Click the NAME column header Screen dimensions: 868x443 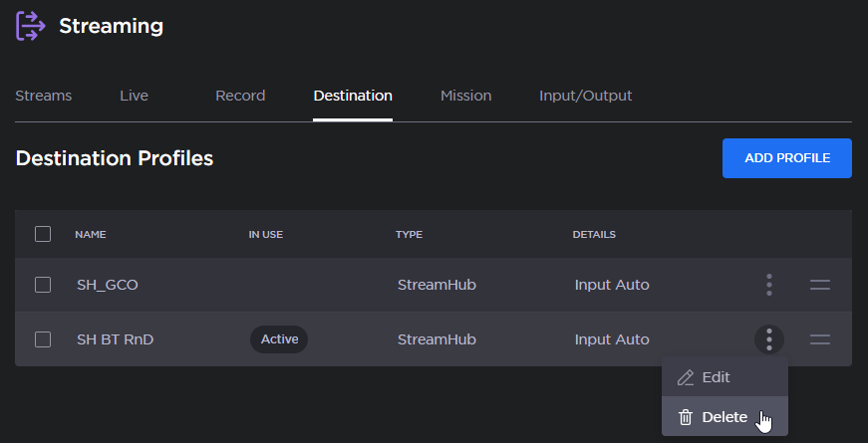(91, 235)
